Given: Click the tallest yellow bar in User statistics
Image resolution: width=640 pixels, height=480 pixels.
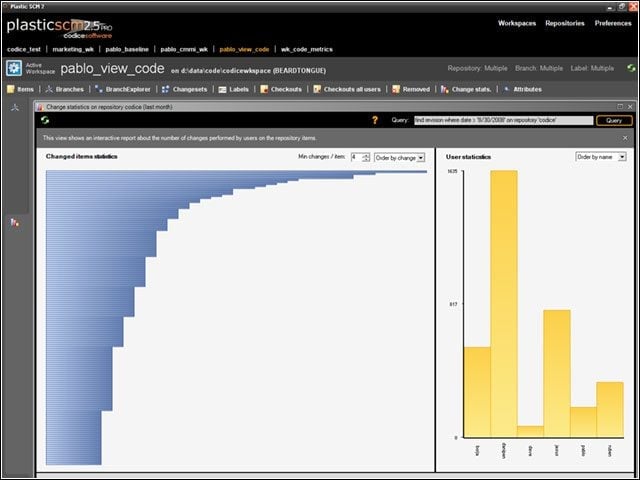Looking at the screenshot, I should point(504,304).
